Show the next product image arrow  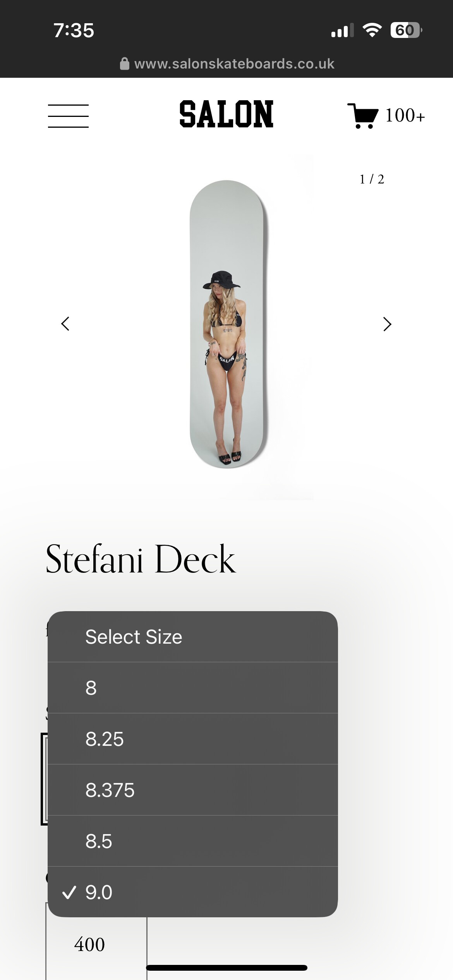click(387, 324)
